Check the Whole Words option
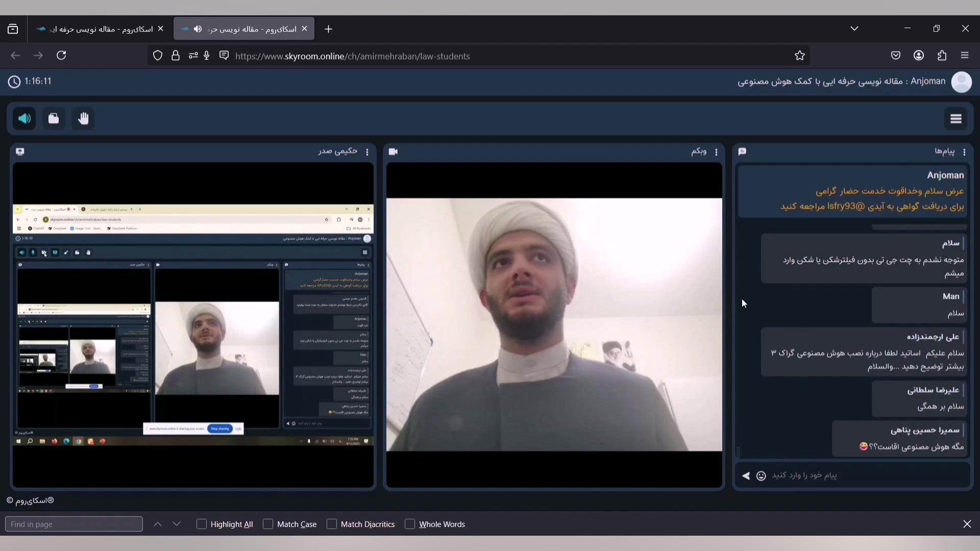Screen dimensions: 980x551 click(410, 524)
